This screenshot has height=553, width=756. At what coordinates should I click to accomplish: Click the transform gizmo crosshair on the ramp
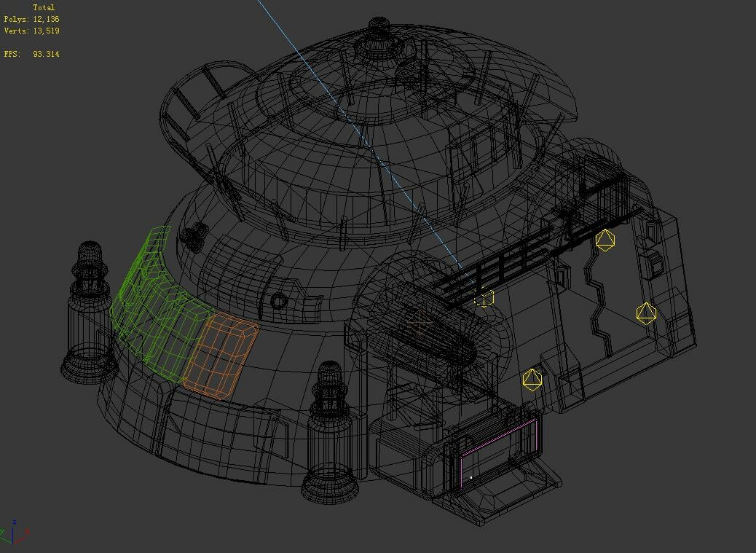coord(421,323)
